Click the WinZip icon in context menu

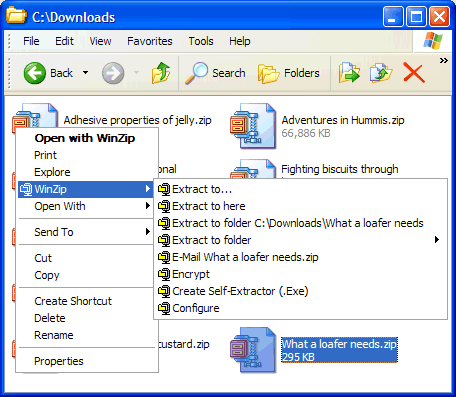point(26,189)
